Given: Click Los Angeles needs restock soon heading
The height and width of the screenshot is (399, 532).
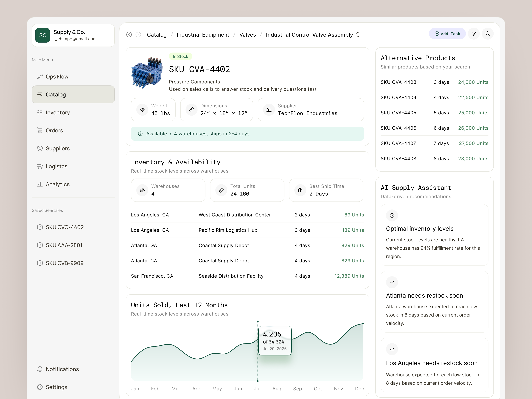Looking at the screenshot, I should [x=432, y=363].
